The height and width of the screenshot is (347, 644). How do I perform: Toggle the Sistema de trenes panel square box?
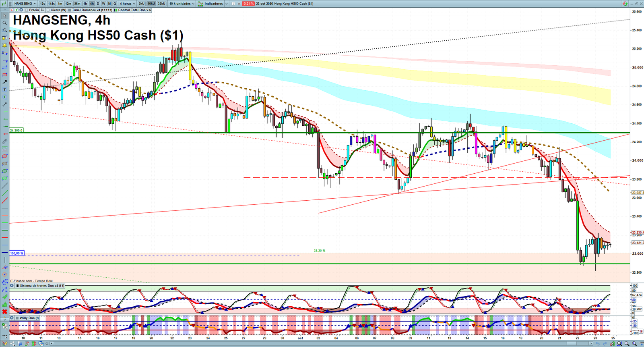pyautogui.click(x=17, y=286)
